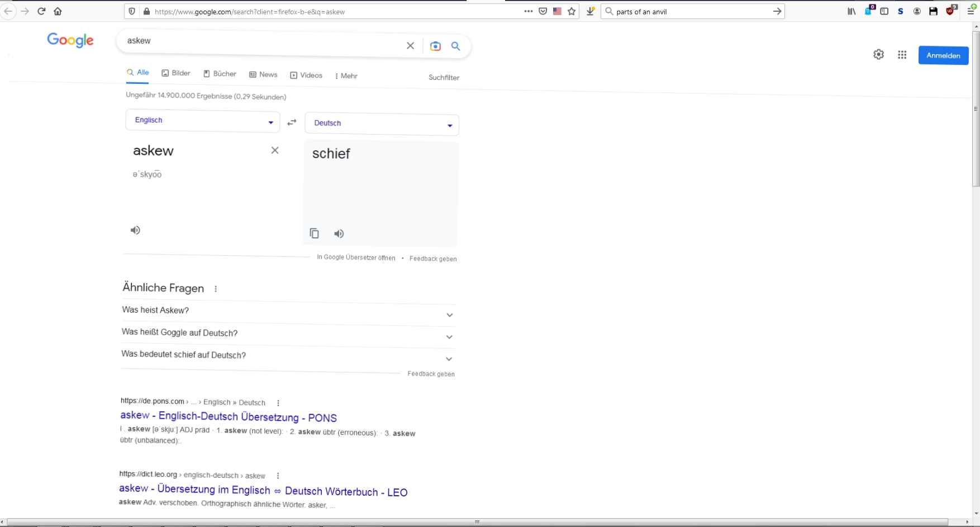Swap the Englisch and Deutsch translation languages
The width and height of the screenshot is (980, 527).
coord(292,122)
